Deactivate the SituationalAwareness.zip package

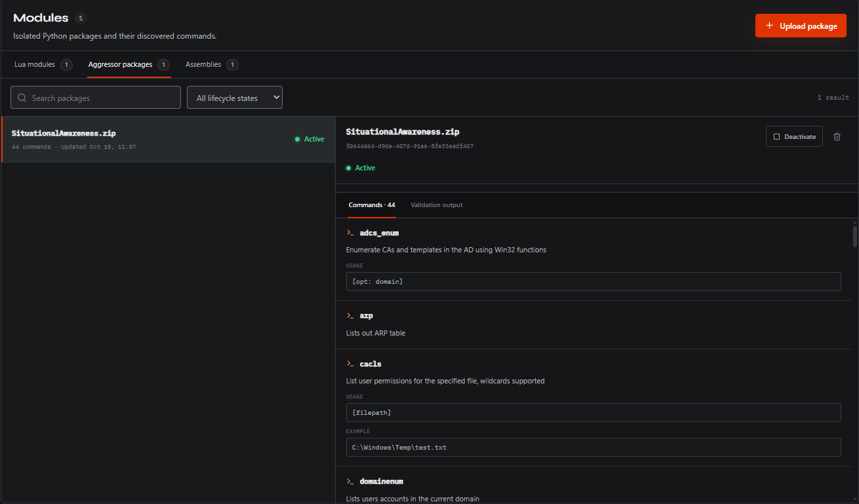[x=794, y=136]
